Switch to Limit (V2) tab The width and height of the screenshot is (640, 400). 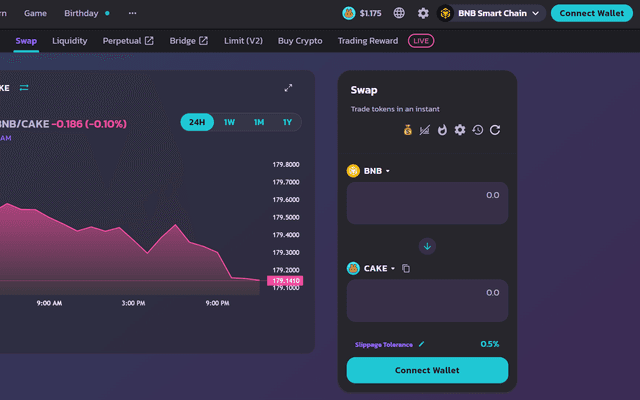(x=243, y=41)
